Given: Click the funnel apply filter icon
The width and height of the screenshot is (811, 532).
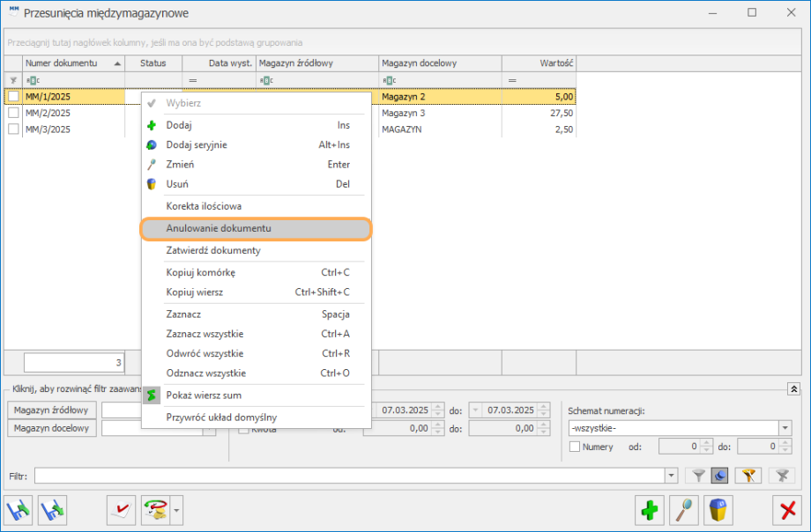Looking at the screenshot, I should 698,476.
